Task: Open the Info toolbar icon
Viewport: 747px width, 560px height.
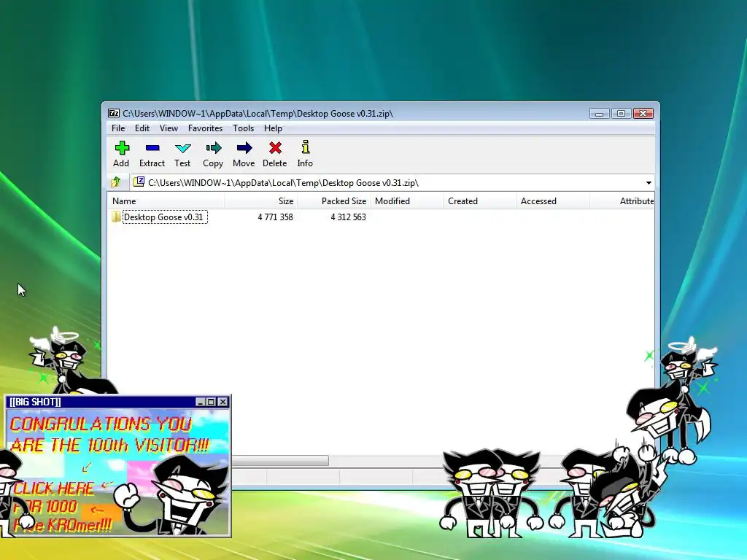Action: click(x=306, y=147)
